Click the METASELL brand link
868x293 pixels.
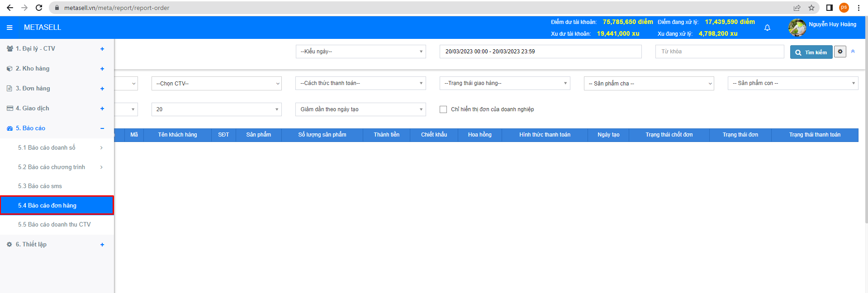[x=43, y=28]
